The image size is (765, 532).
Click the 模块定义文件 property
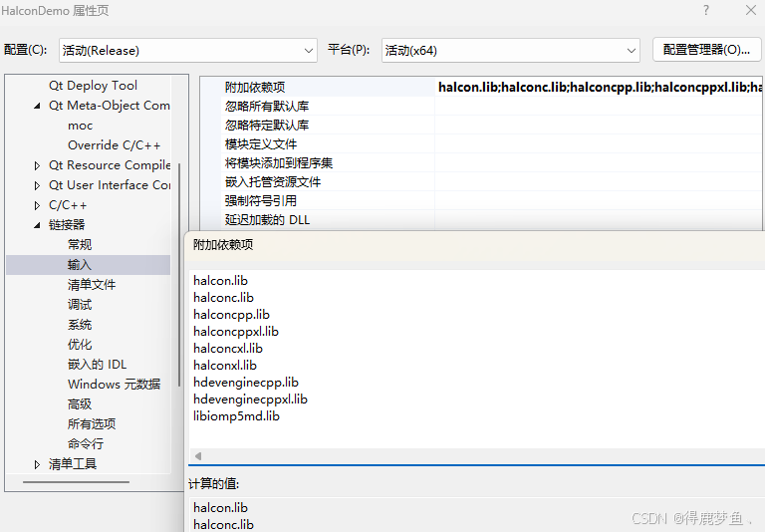pos(261,144)
